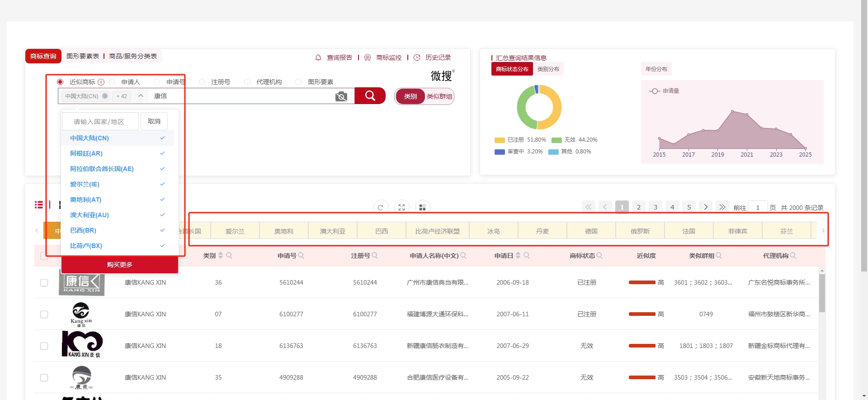Go to page 3

656,207
